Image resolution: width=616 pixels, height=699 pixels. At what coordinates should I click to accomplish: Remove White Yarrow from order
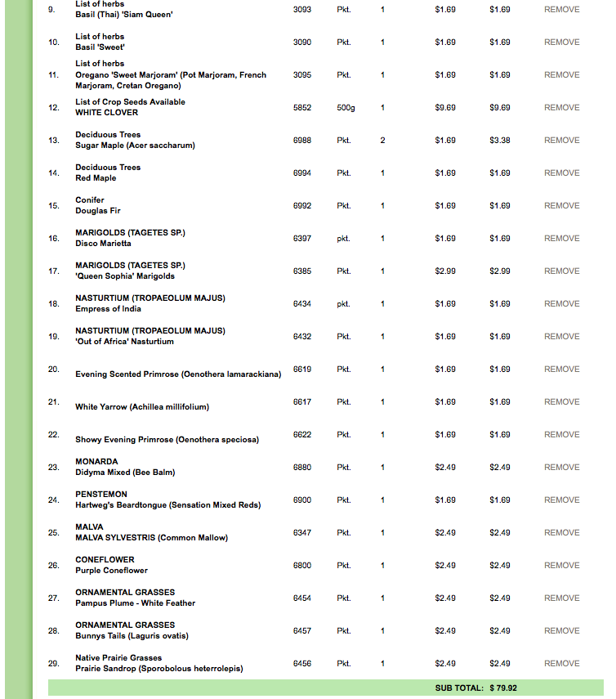[561, 402]
